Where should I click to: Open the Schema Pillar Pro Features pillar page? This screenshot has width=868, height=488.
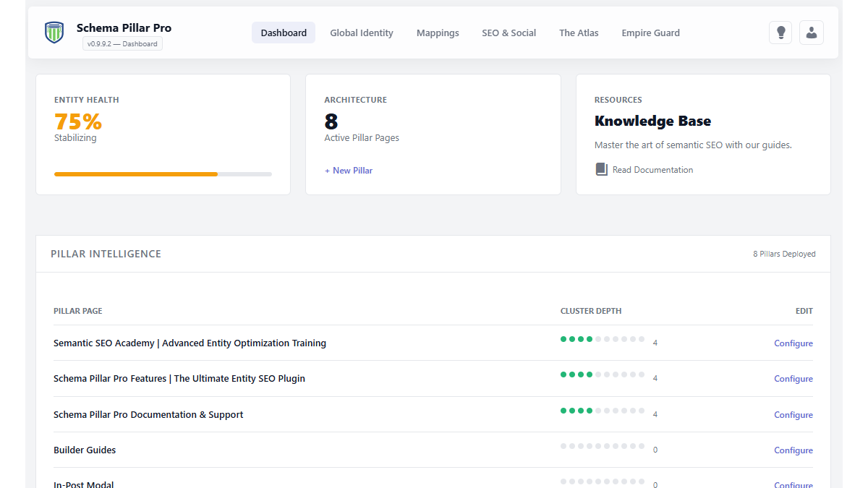[x=179, y=378]
